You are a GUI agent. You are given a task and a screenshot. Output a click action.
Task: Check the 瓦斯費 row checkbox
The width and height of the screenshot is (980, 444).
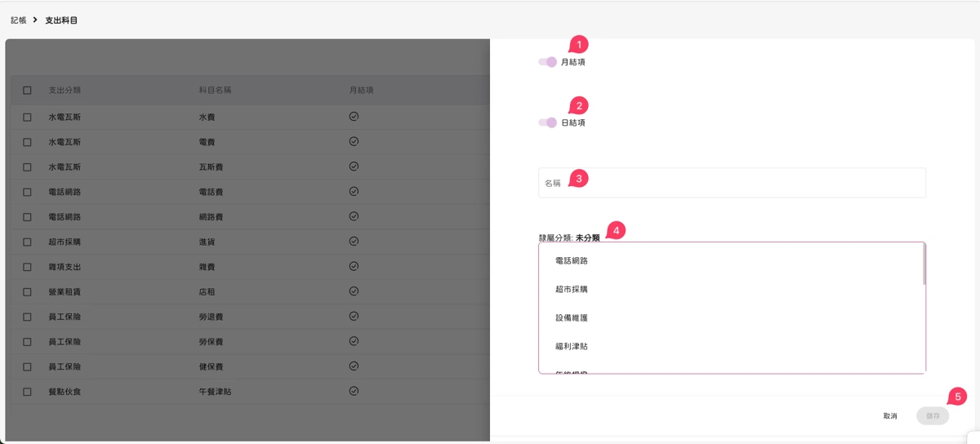(x=27, y=167)
